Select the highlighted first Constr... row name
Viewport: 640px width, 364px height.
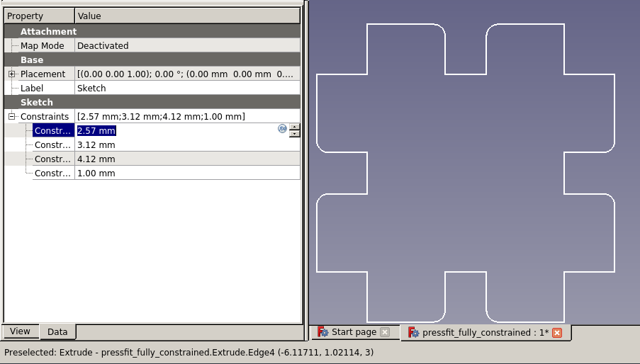click(x=53, y=130)
